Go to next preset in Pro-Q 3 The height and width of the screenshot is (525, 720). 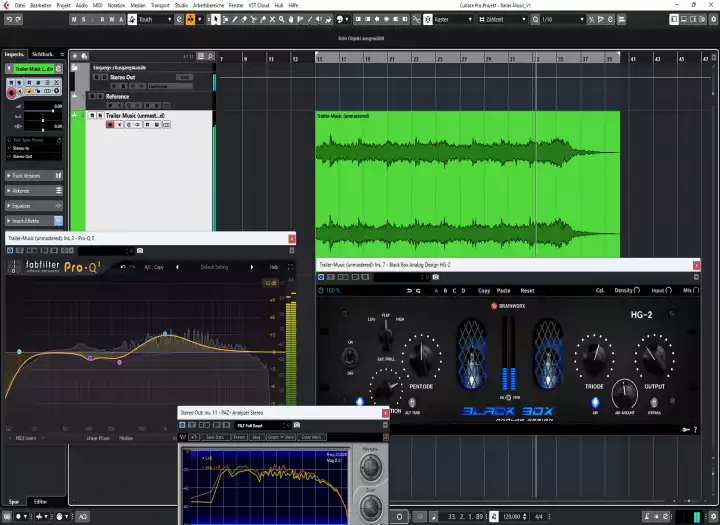click(x=252, y=267)
